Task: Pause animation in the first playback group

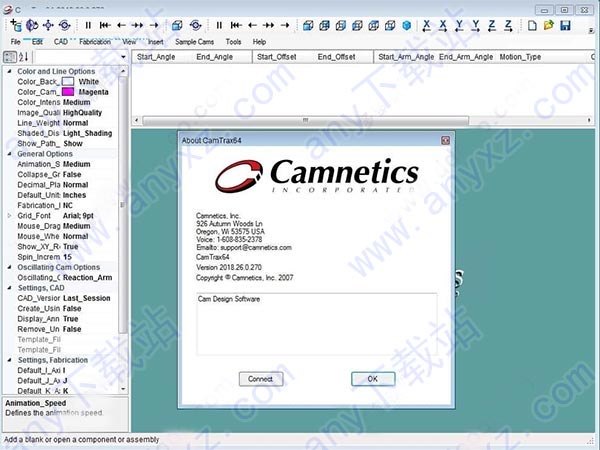Action: point(88,25)
